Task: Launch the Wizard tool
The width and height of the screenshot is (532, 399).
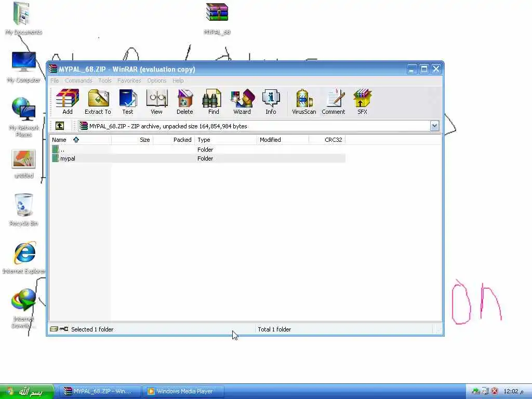Action: [x=242, y=101]
